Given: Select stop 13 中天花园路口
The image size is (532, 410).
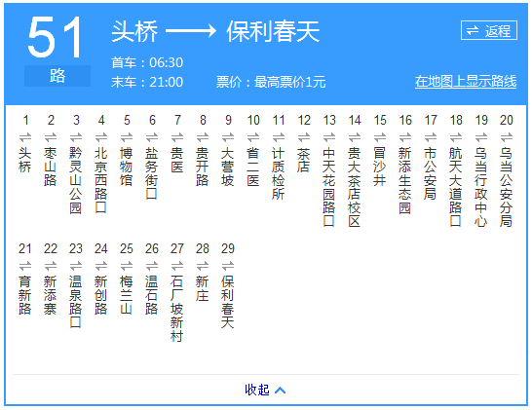Looking at the screenshot, I should [x=329, y=187].
